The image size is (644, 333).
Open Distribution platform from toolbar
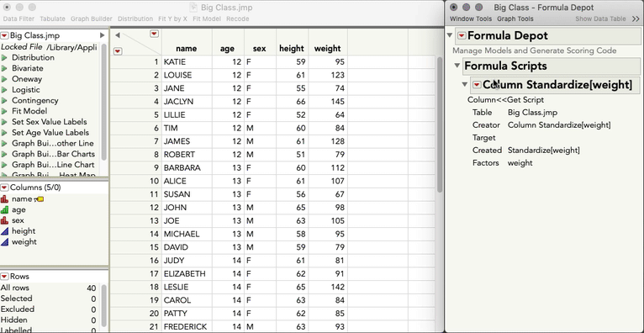(x=135, y=18)
